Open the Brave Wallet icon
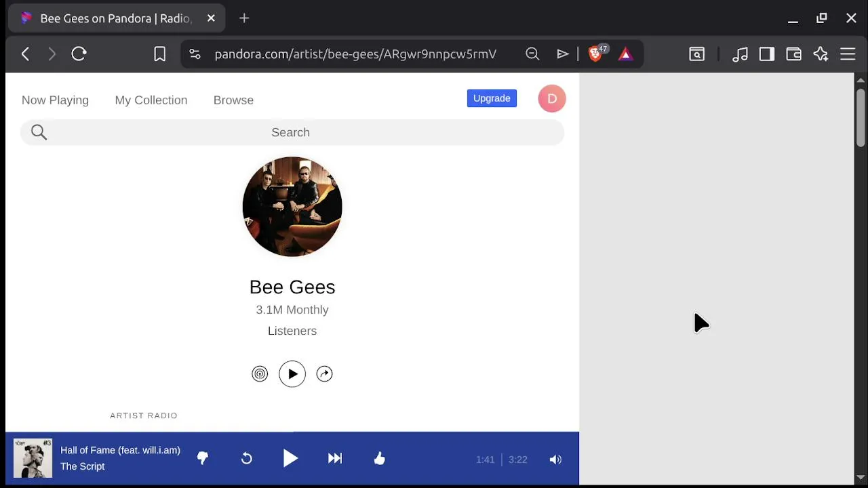868x488 pixels. pyautogui.click(x=793, y=54)
